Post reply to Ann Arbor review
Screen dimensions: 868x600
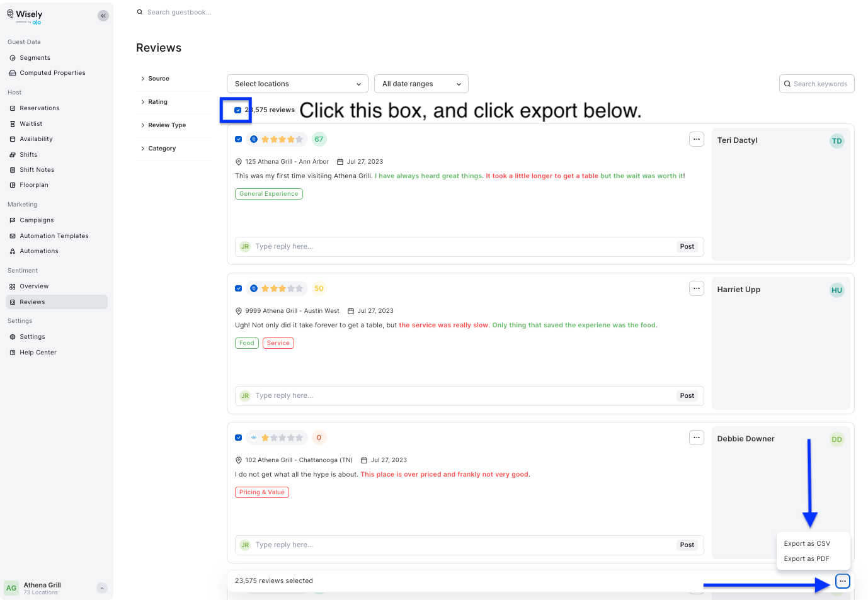pos(687,247)
